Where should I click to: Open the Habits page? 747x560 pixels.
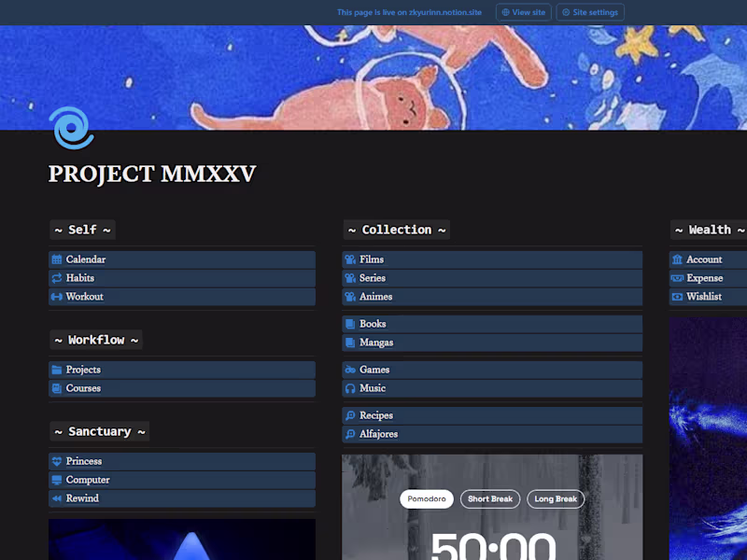(x=182, y=278)
